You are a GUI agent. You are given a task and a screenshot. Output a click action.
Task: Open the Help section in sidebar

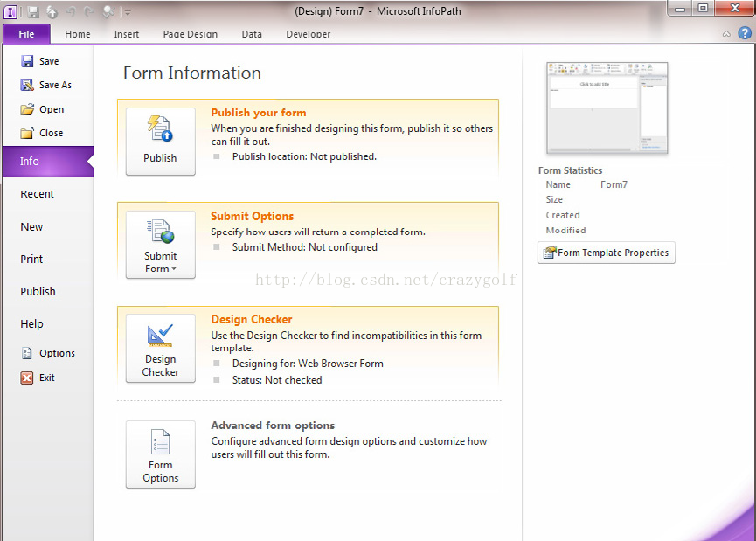(31, 323)
